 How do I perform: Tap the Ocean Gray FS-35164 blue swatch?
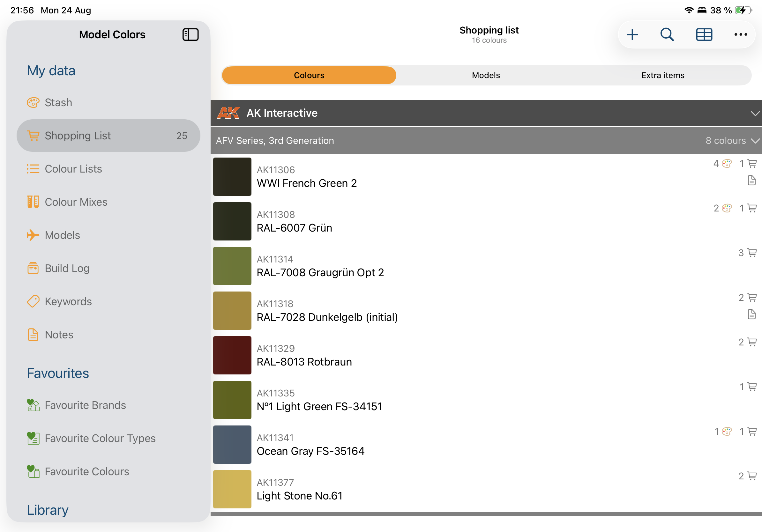pos(232,444)
